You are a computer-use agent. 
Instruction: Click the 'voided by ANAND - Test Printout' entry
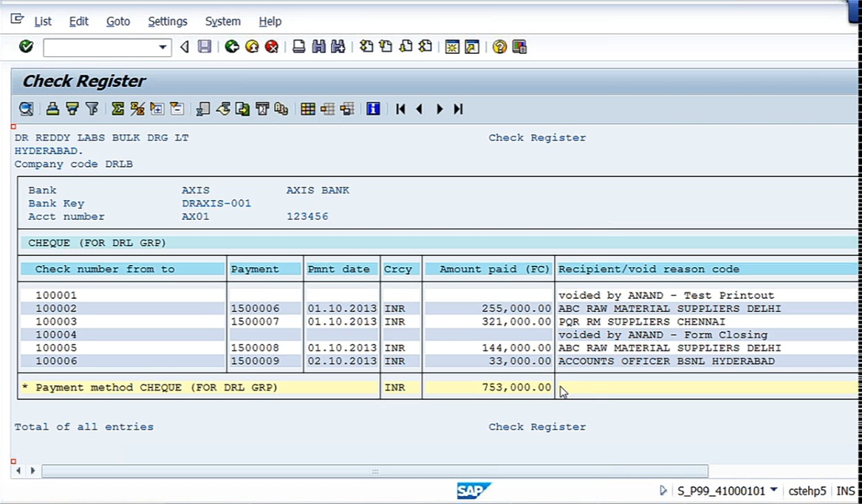[666, 295]
